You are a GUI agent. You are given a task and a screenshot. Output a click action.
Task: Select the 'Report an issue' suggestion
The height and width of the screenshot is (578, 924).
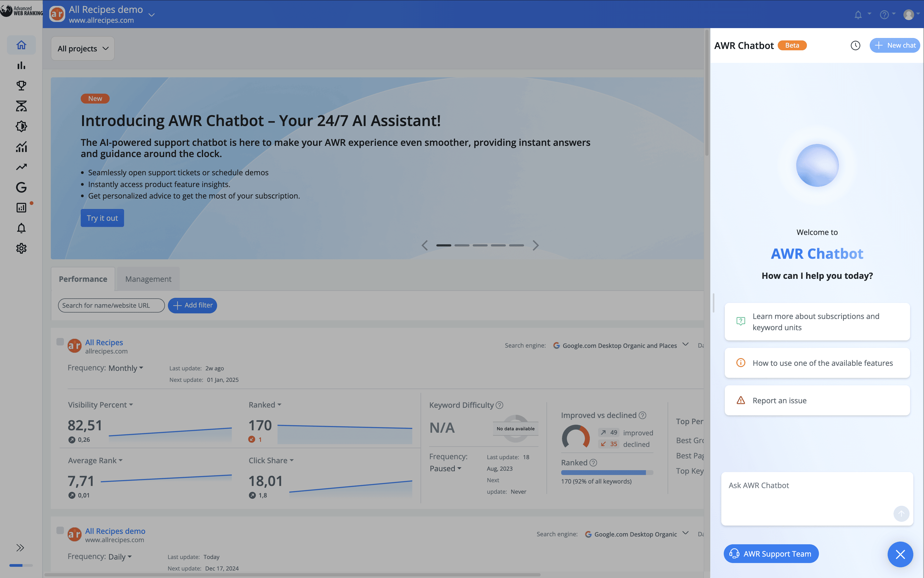coord(817,400)
